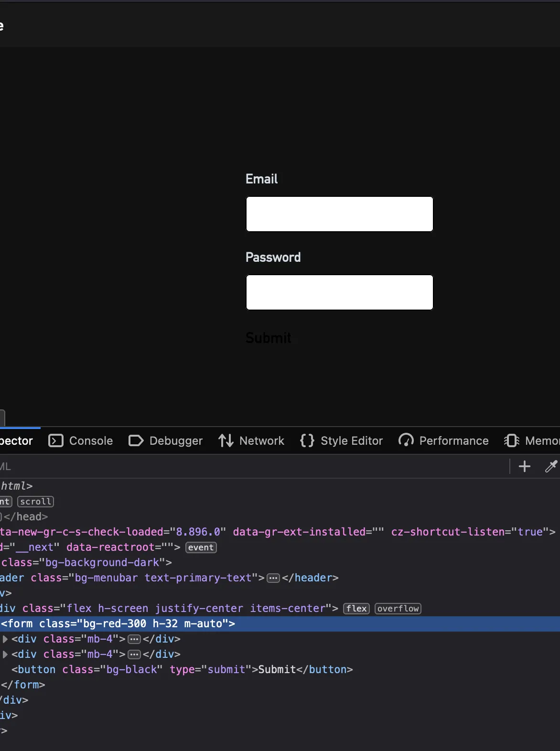Expand the second div class="mb-4" node
This screenshot has width=560, height=751.
[x=5, y=654]
